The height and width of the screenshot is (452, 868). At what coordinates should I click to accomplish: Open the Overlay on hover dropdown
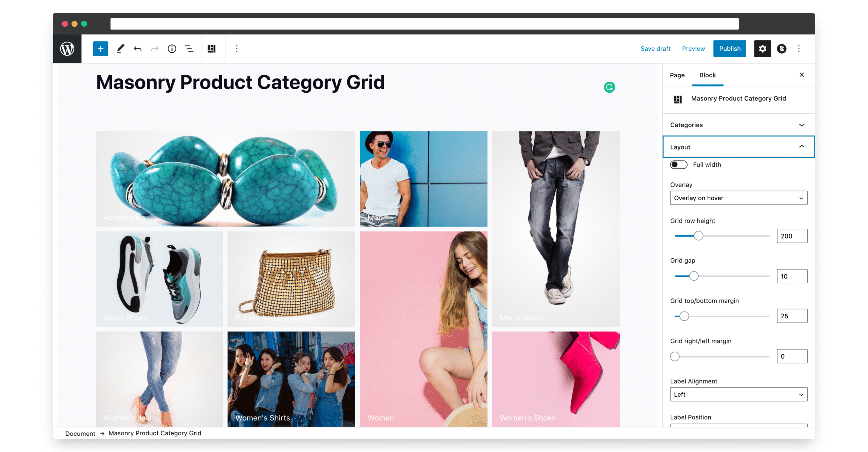[738, 198]
